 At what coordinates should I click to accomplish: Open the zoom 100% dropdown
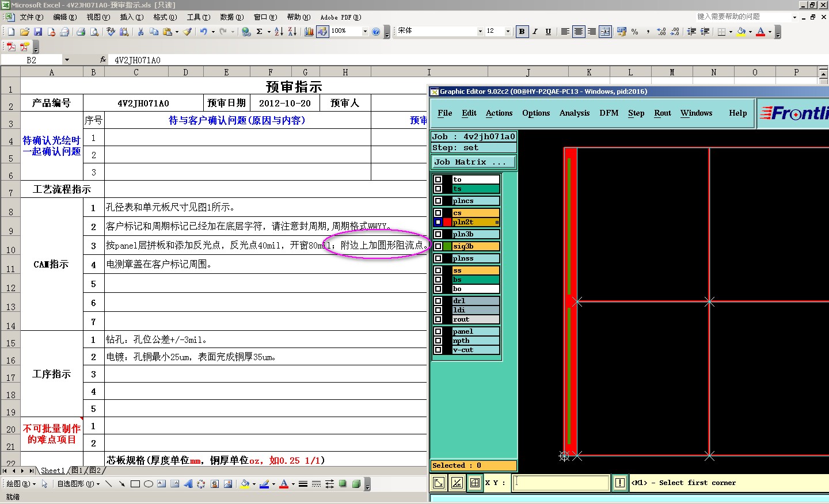point(365,32)
